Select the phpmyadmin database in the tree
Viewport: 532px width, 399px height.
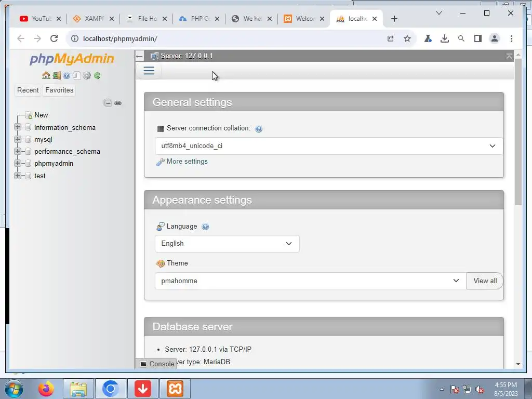coord(54,164)
